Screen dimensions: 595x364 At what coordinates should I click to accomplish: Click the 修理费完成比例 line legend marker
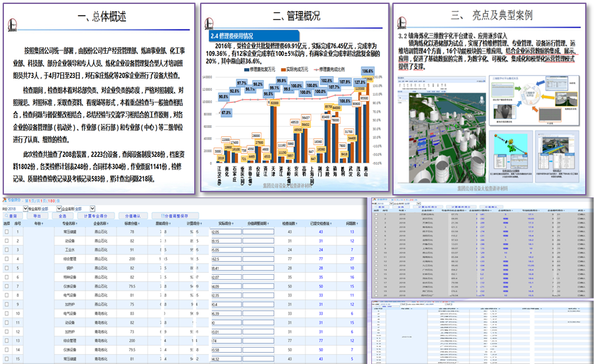point(316,70)
